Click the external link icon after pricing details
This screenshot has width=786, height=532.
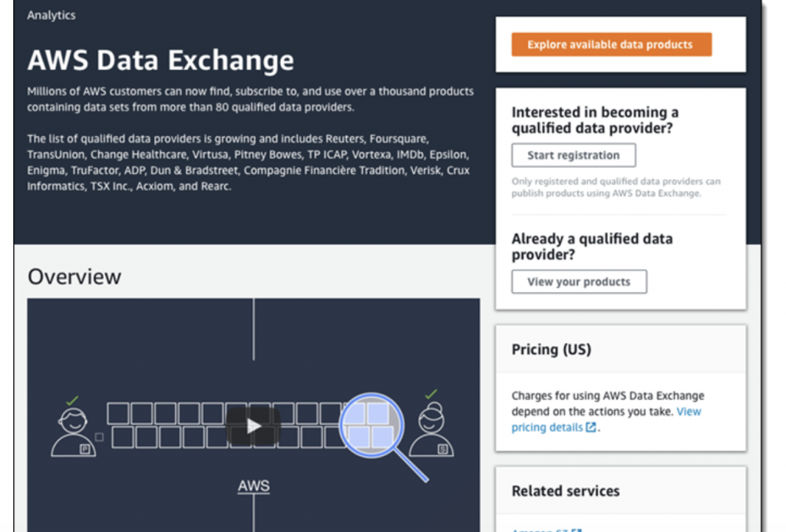point(591,427)
